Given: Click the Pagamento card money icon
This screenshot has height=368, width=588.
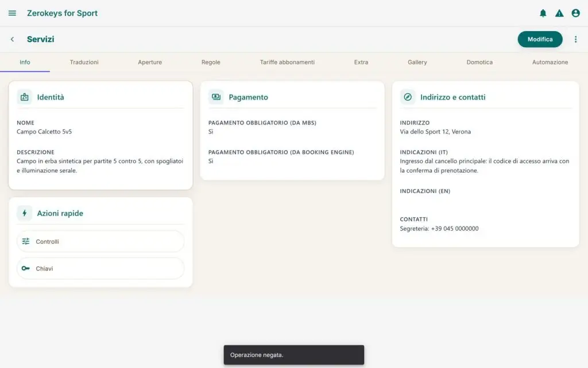Looking at the screenshot, I should click(x=216, y=97).
